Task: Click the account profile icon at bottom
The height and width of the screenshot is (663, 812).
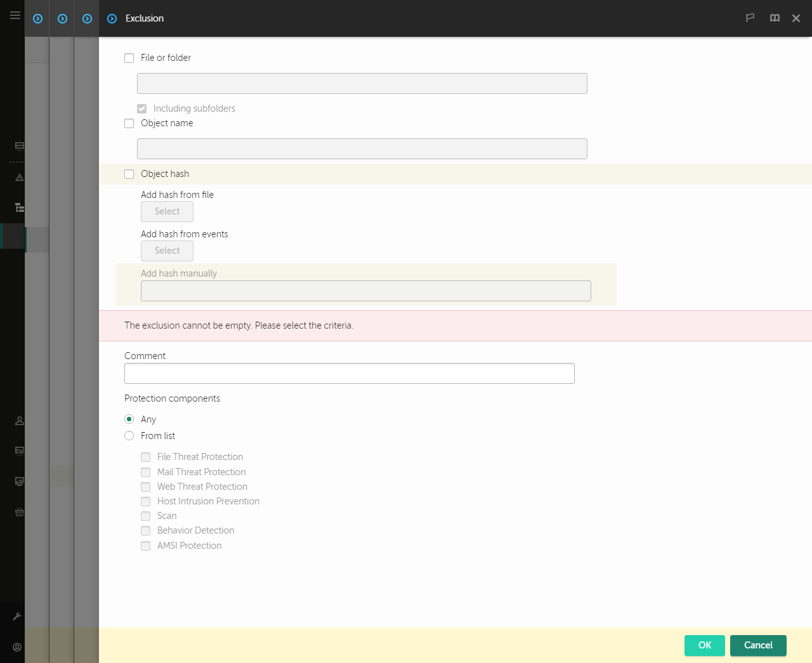Action: (16, 647)
